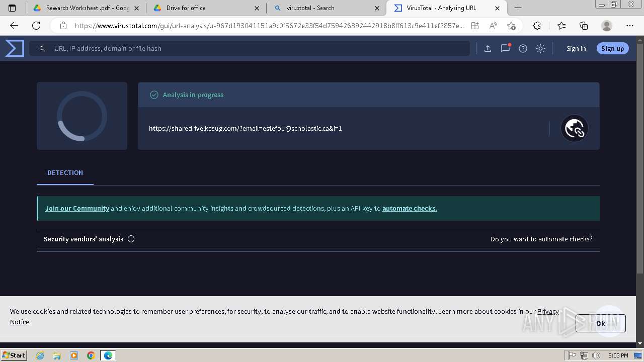Switch to Drive for office tab
Screen dimensions: 644x362
[x=206, y=8]
